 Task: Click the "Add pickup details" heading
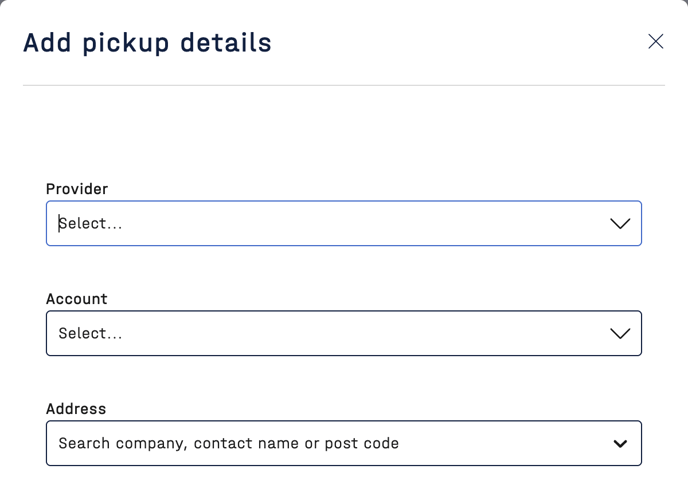point(147,43)
